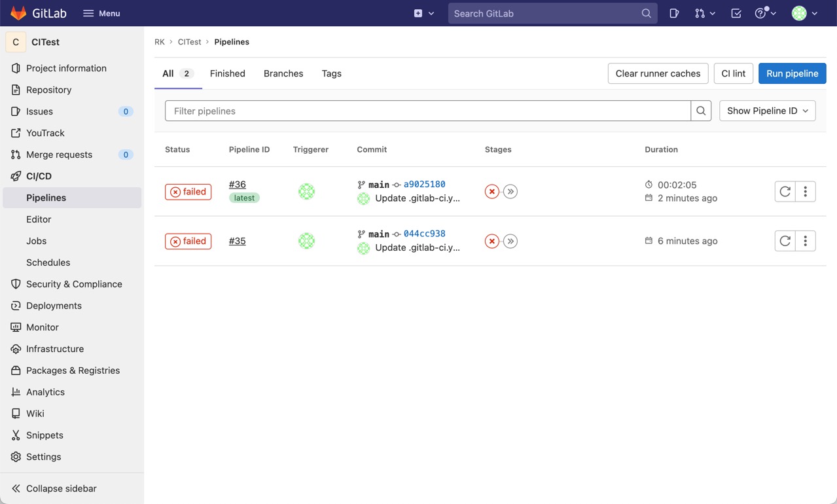Click main branch link for pipeline #35
The width and height of the screenshot is (837, 504).
tap(379, 234)
